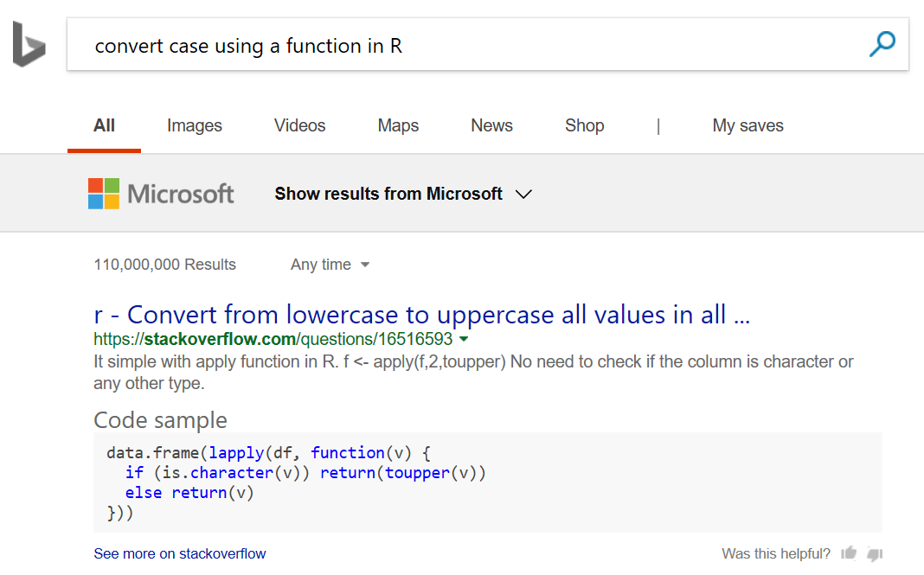Open the Maps tab
The height and width of the screenshot is (575, 924).
(x=398, y=126)
